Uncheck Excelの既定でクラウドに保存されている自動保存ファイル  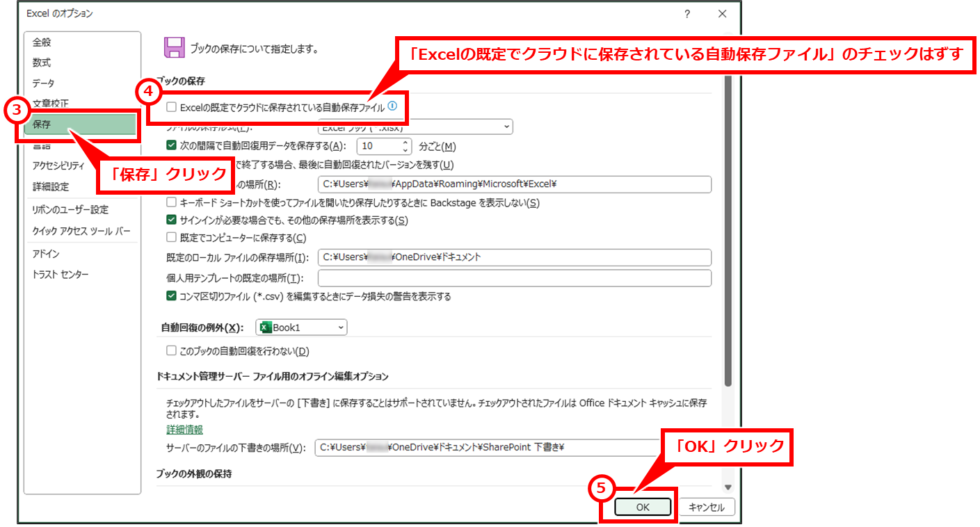[172, 108]
